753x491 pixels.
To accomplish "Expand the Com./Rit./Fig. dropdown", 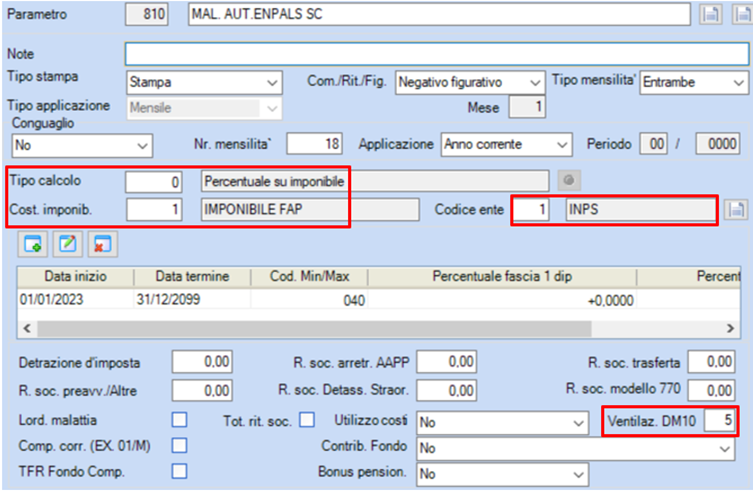I will [470, 83].
